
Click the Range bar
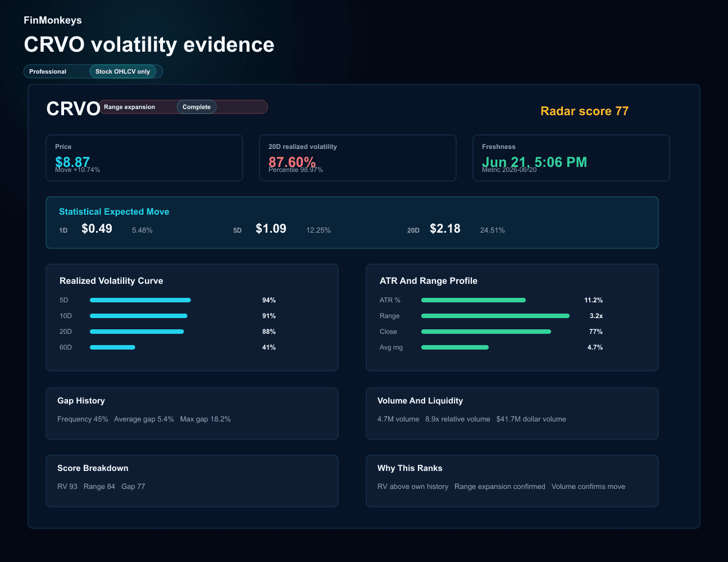pos(495,316)
